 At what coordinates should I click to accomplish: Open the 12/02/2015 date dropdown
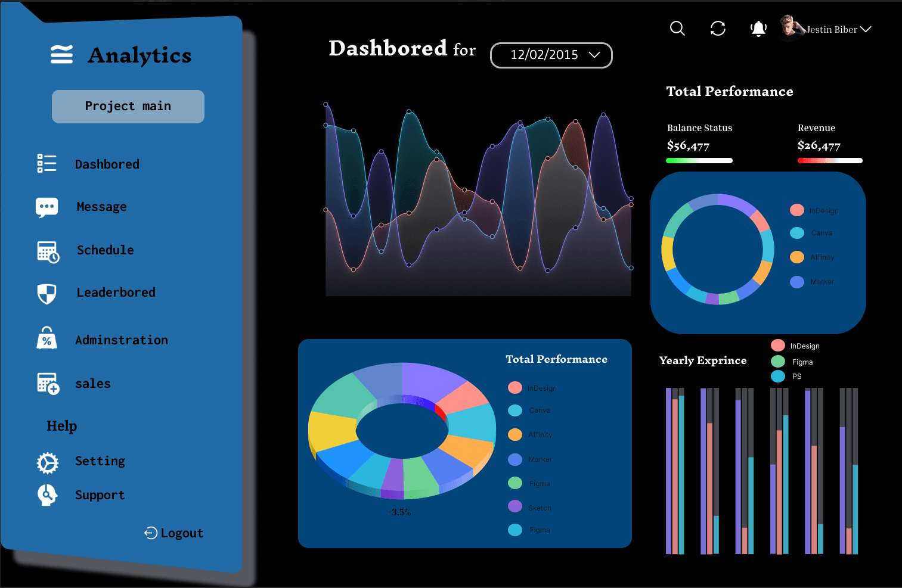551,55
